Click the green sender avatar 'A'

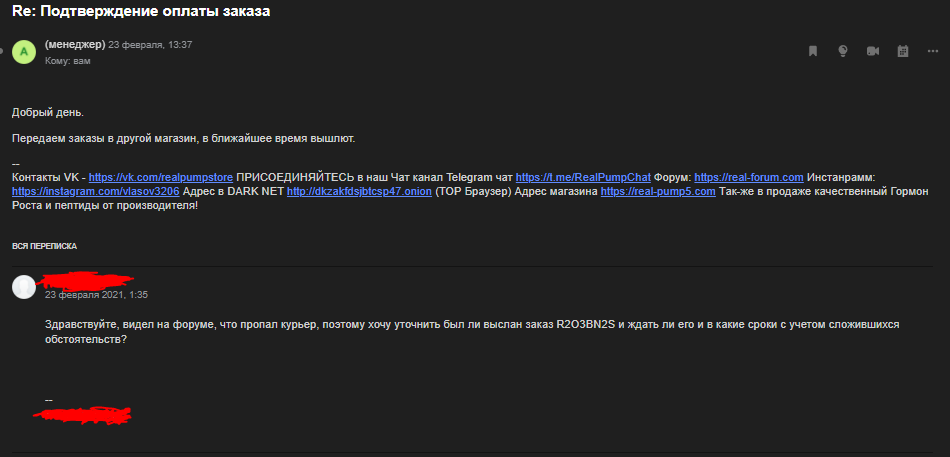[24, 52]
